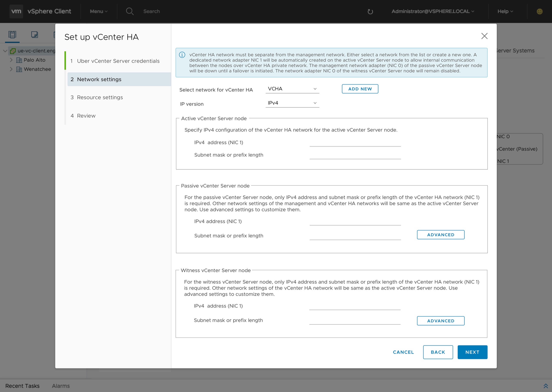Click the NEXT button
This screenshot has height=392, width=552.
[472, 352]
